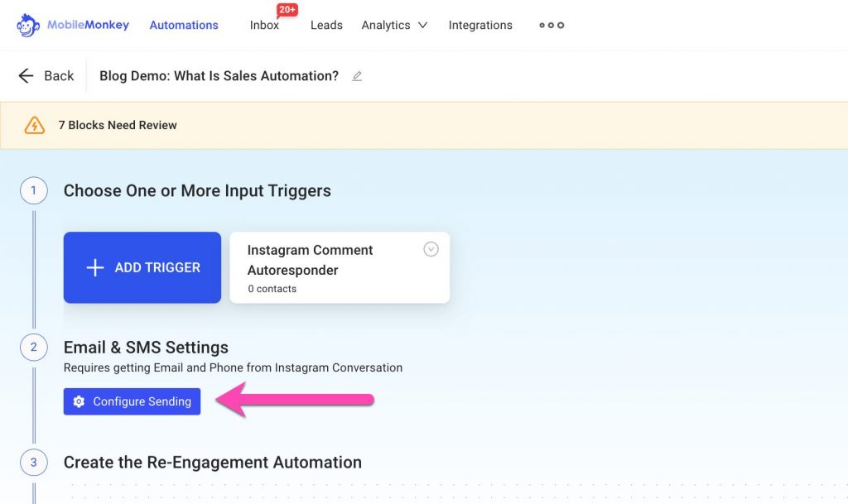The image size is (848, 504).
Task: Click the warning lightning triangle icon
Action: [35, 125]
